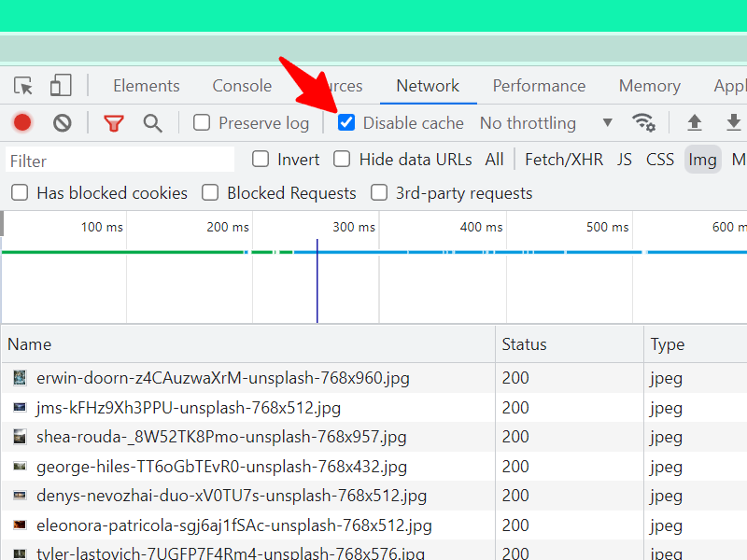The image size is (747, 560).
Task: Open network search with magnifier icon
Action: click(152, 123)
